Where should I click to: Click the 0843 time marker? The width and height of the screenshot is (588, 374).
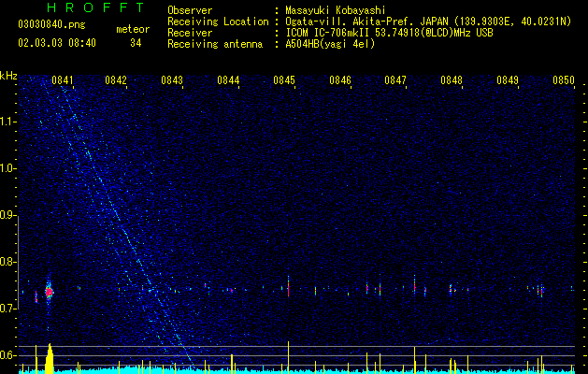(172, 80)
